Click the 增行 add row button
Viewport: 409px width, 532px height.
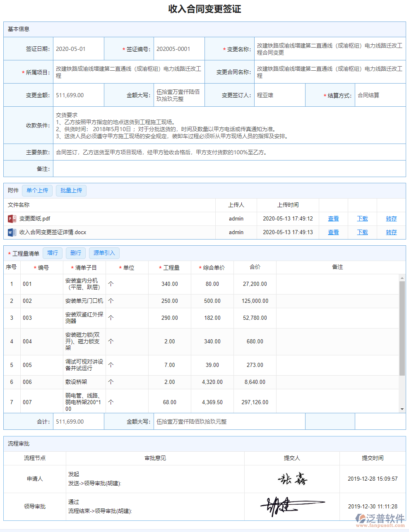pyautogui.click(x=52, y=253)
